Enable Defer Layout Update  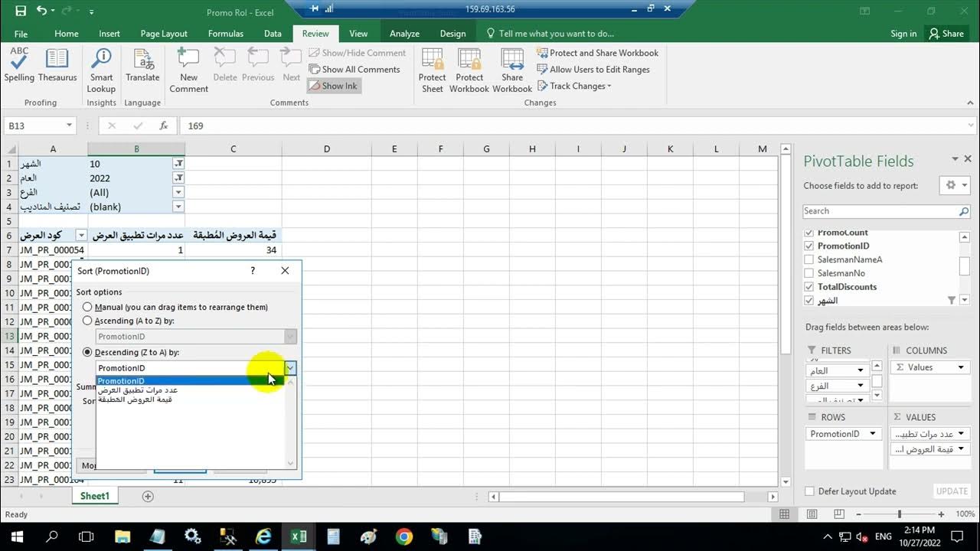pyautogui.click(x=810, y=491)
